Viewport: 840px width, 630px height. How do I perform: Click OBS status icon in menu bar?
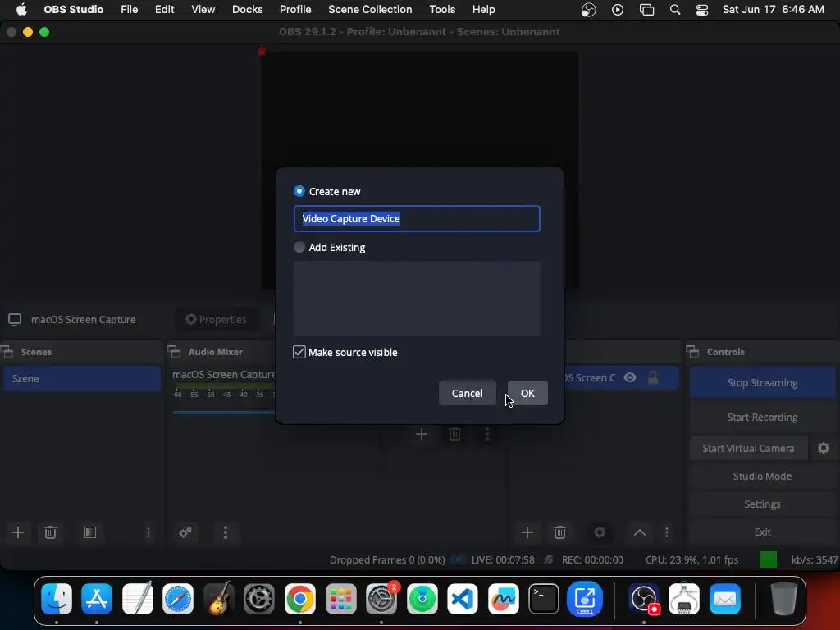[588, 10]
